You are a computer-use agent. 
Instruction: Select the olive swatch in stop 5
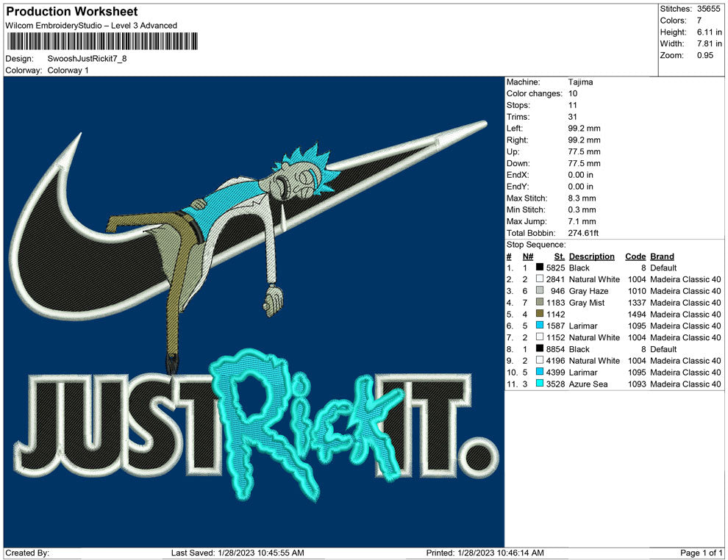pos(540,315)
